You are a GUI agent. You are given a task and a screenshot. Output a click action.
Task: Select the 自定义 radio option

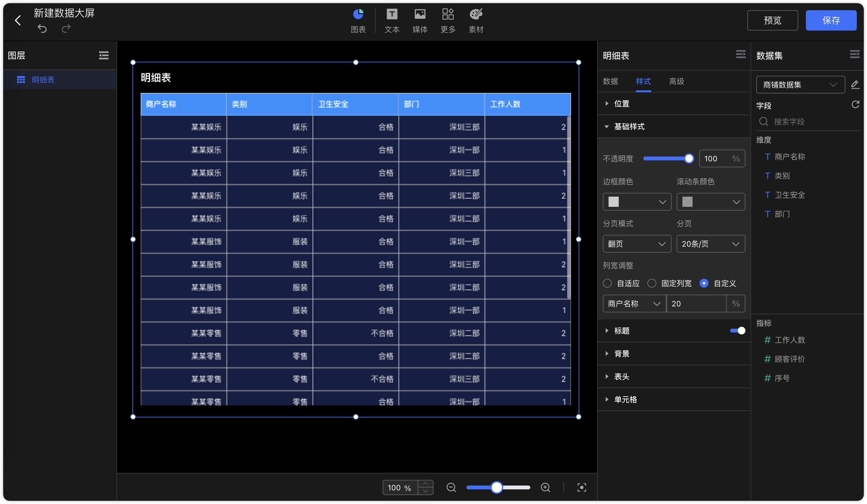click(704, 283)
